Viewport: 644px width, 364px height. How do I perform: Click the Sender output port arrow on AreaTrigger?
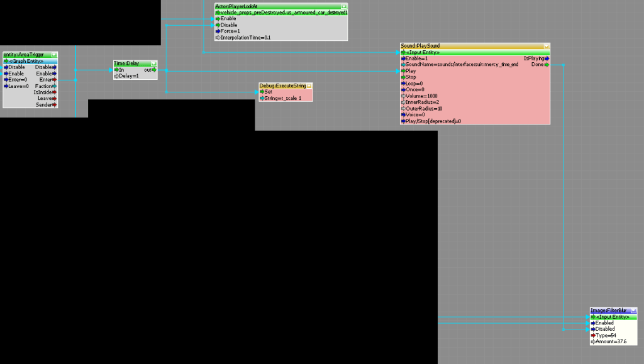[55, 105]
